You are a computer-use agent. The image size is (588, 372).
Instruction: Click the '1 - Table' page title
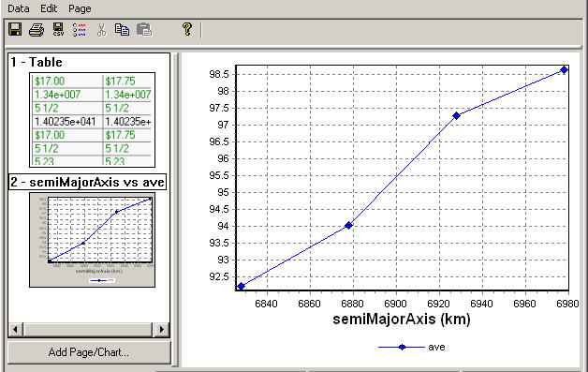(x=37, y=62)
